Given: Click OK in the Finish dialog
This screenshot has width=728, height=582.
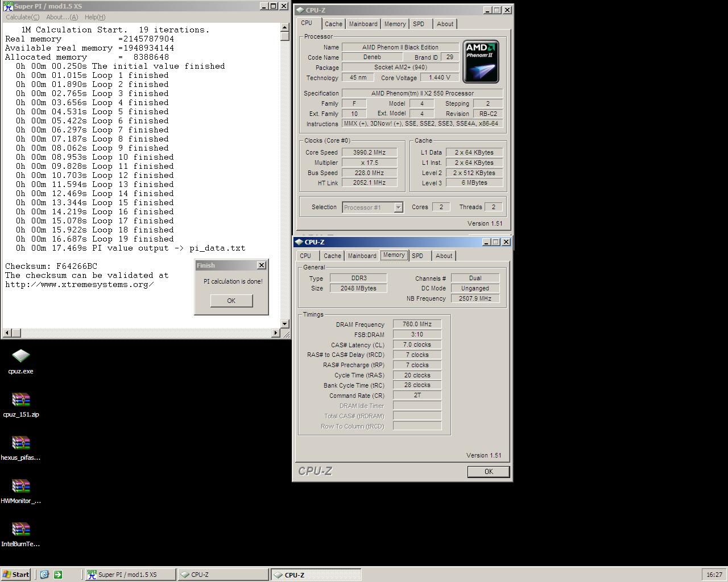Looking at the screenshot, I should click(231, 301).
